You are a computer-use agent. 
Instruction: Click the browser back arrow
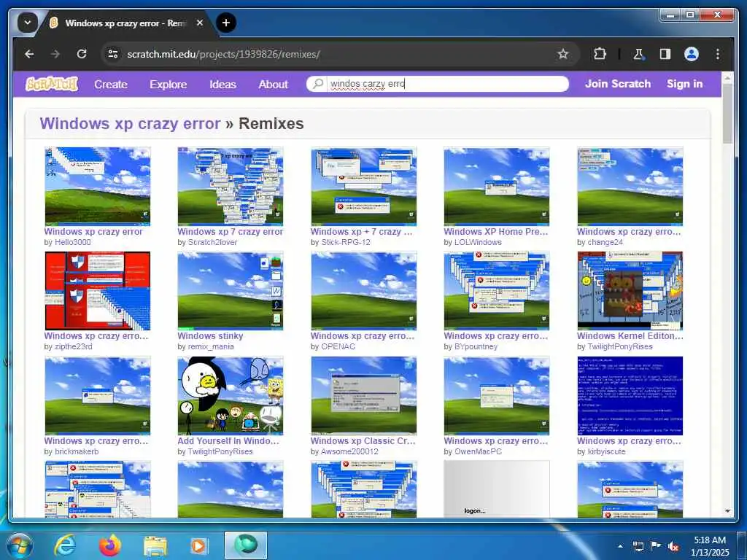point(29,54)
